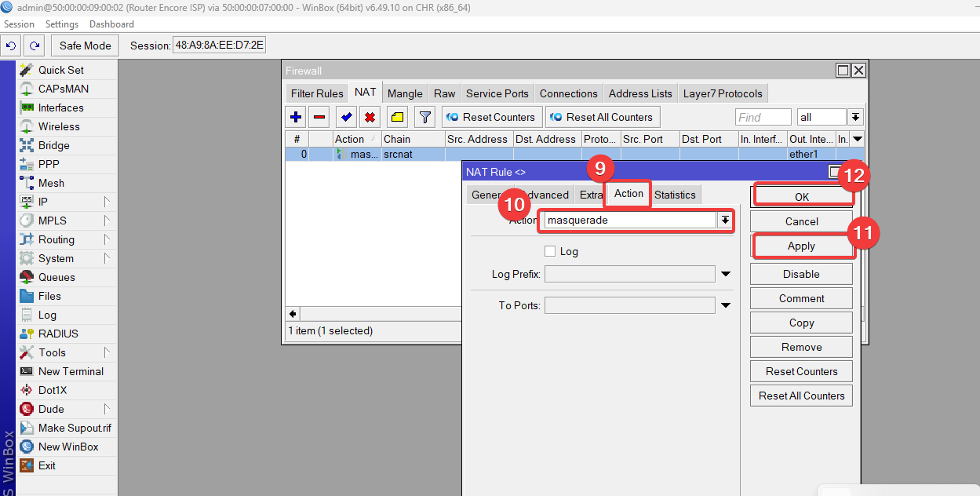This screenshot has height=496, width=980.
Task: Click the blue checkmark enable icon
Action: click(x=346, y=118)
